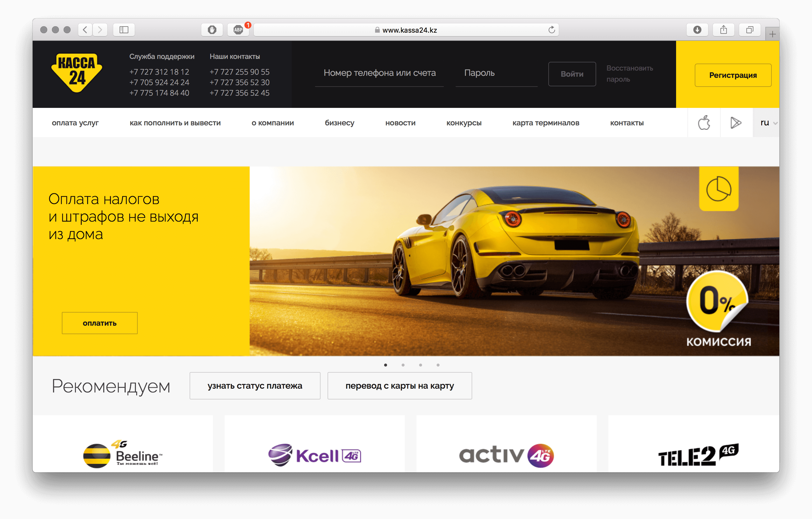This screenshot has width=812, height=519.
Task: Reload the page with the refresh icon
Action: point(551,30)
